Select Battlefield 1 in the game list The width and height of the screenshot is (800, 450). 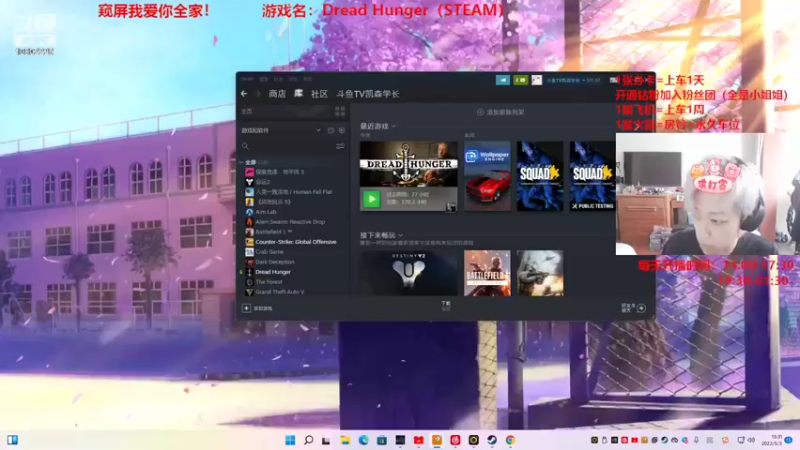273,232
